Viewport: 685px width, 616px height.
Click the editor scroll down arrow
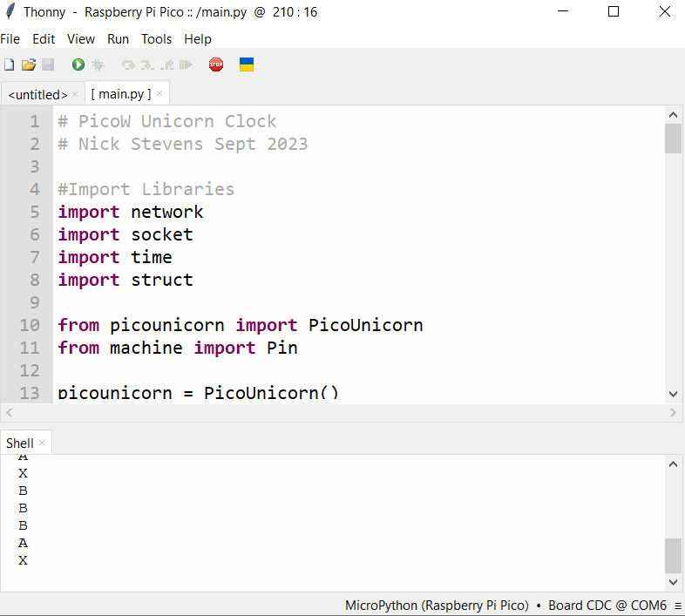[673, 394]
